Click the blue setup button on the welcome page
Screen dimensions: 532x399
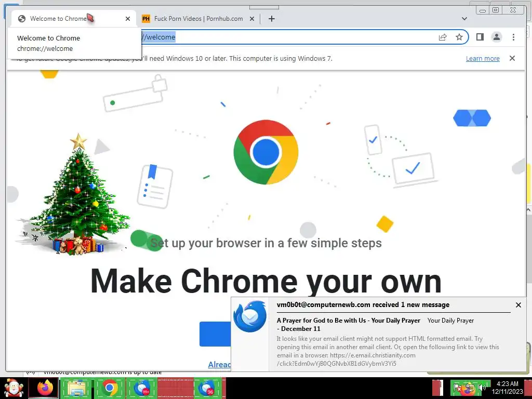215,334
